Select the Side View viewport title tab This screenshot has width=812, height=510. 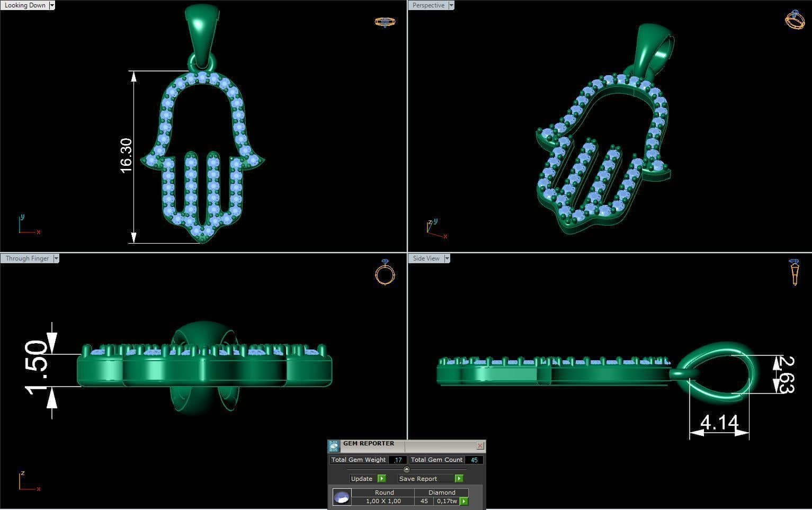tap(426, 258)
